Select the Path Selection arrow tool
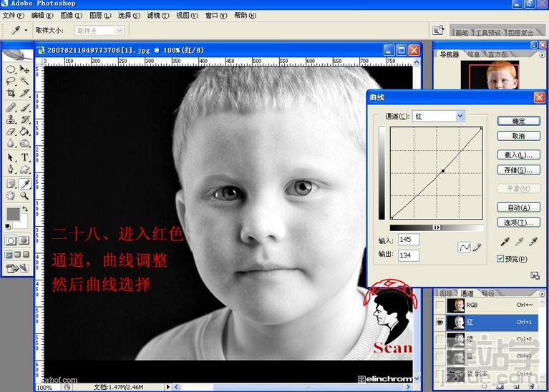 coord(11,157)
